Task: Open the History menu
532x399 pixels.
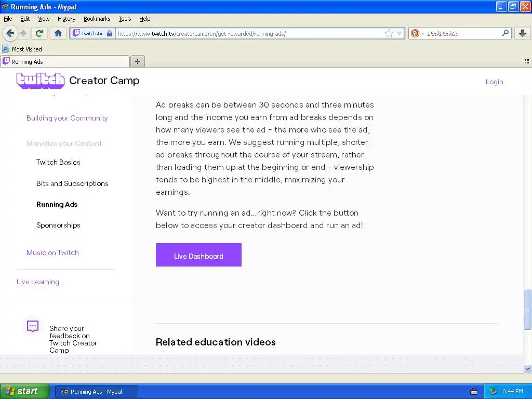Action: tap(66, 19)
